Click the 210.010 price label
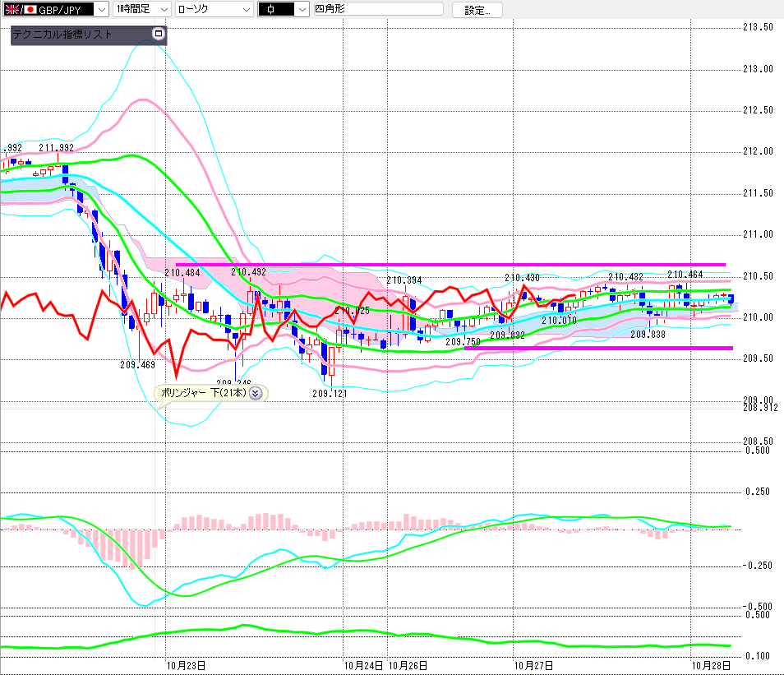 (x=559, y=321)
